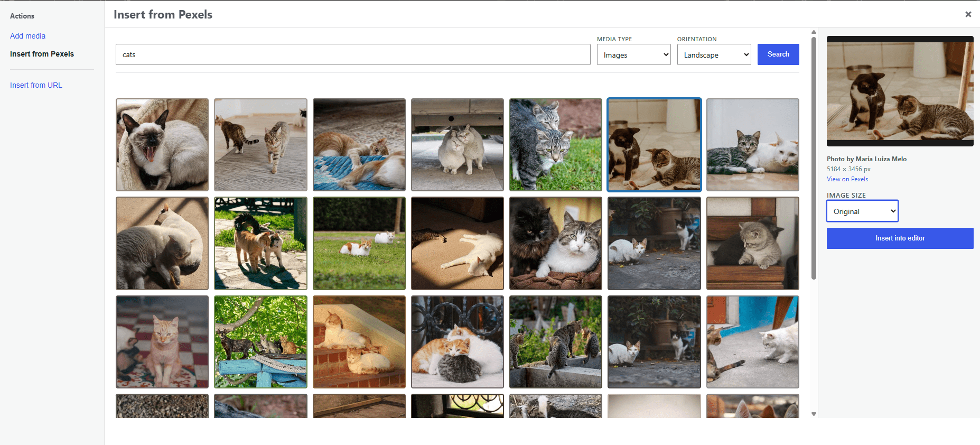
Task: Select the gray kitten on wooden furniture
Action: [x=753, y=243]
